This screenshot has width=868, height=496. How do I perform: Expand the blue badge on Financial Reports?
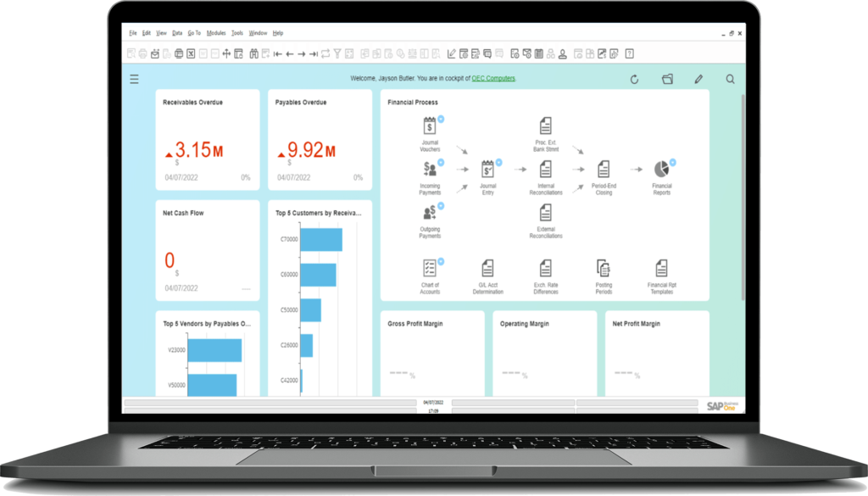click(x=675, y=161)
